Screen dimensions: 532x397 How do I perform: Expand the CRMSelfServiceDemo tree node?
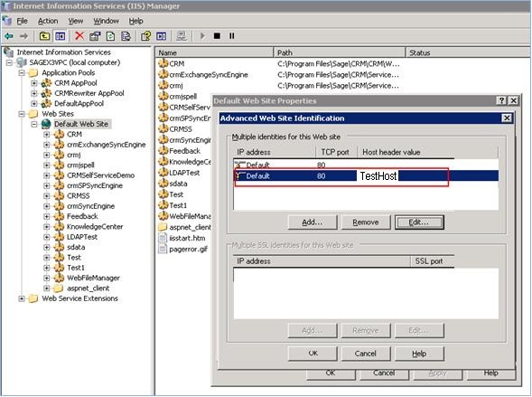[46, 175]
